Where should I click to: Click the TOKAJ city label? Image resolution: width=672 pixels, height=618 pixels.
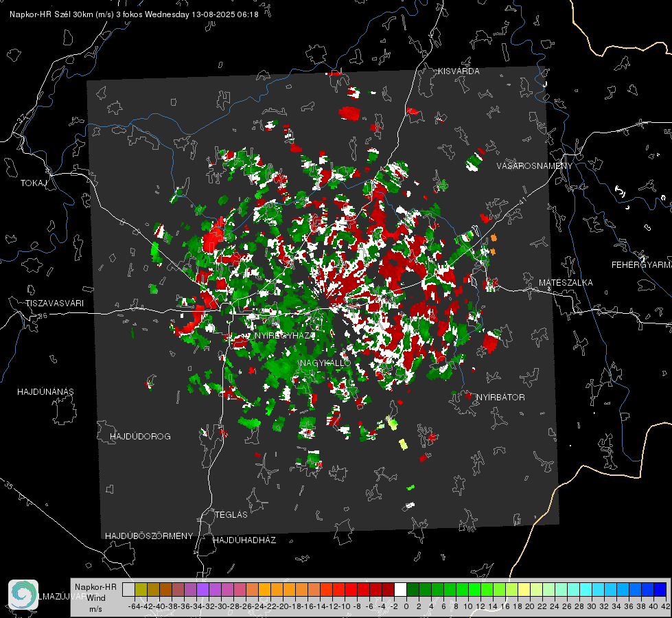pyautogui.click(x=34, y=183)
